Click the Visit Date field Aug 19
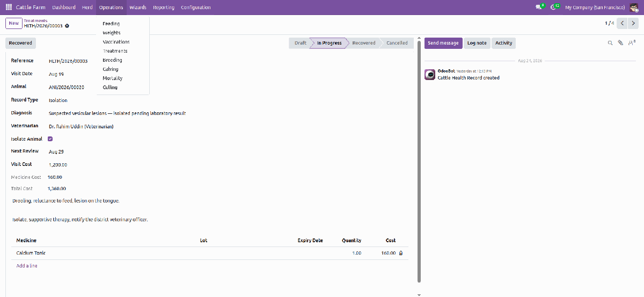Viewport: 644px width, 297px height. pyautogui.click(x=56, y=74)
